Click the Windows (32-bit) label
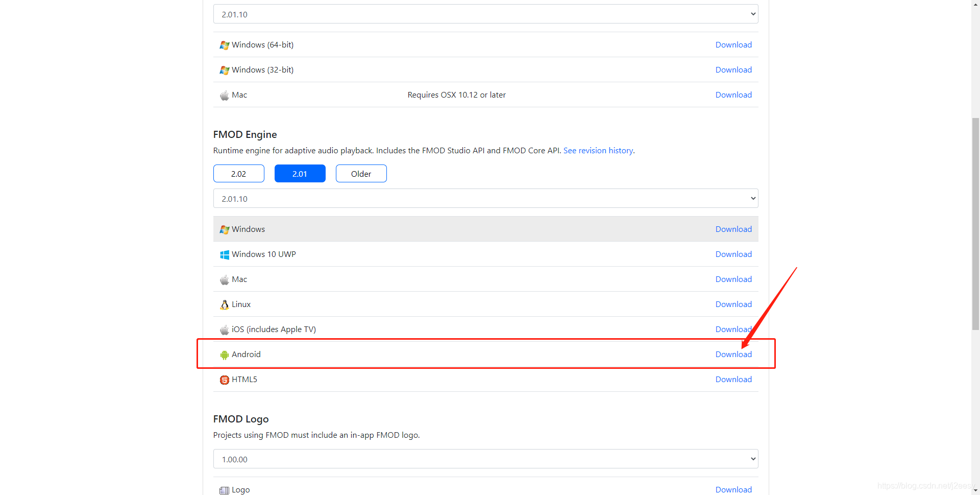980x495 pixels. point(262,70)
